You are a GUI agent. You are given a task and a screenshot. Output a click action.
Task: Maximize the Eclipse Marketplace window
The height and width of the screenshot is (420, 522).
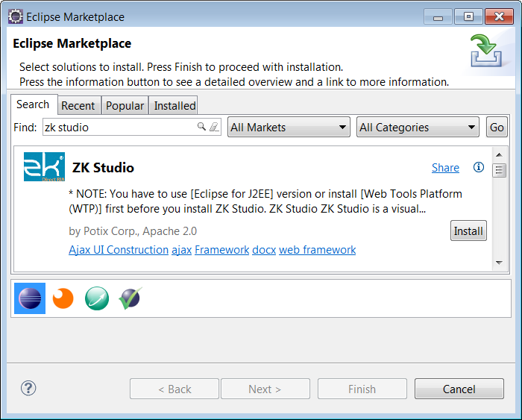[x=468, y=16]
